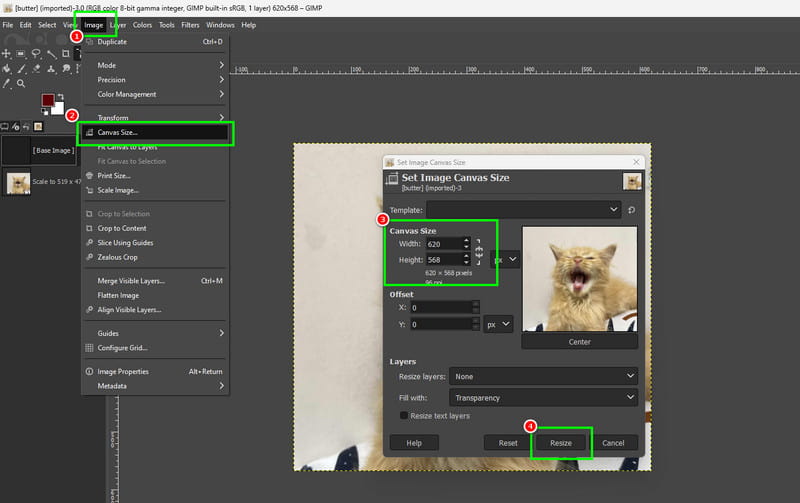The height and width of the screenshot is (503, 800).
Task: Select the Rectangle Select tool
Action: [x=21, y=54]
